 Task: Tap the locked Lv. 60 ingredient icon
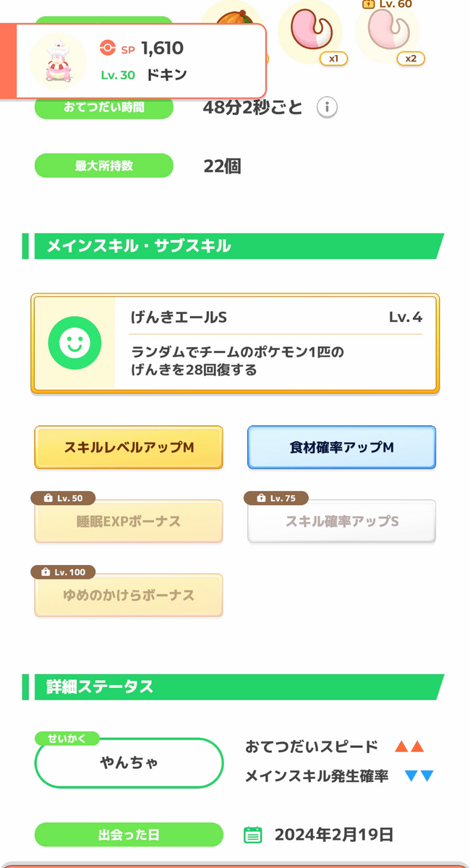[389, 33]
